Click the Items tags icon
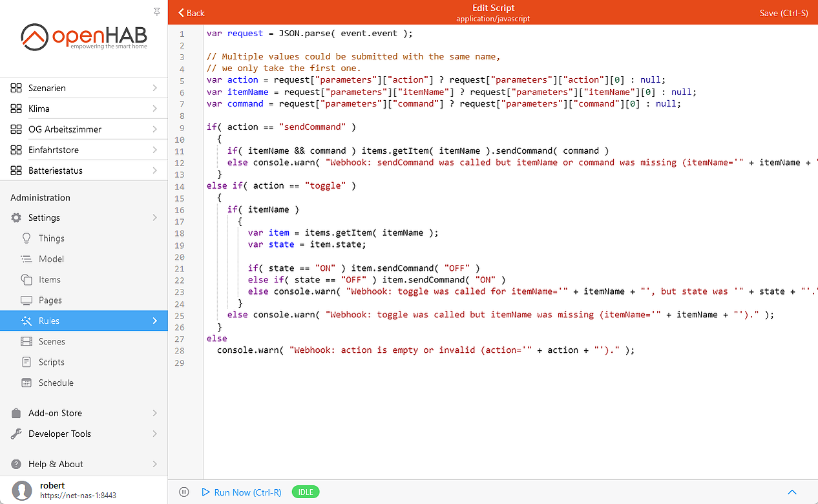The height and width of the screenshot is (504, 818). 26,280
